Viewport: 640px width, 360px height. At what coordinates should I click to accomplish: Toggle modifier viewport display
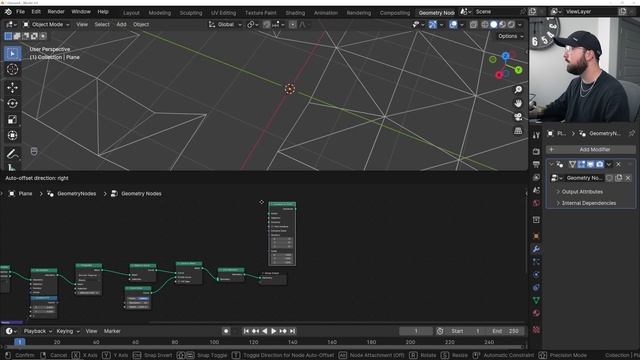pyautogui.click(x=591, y=164)
